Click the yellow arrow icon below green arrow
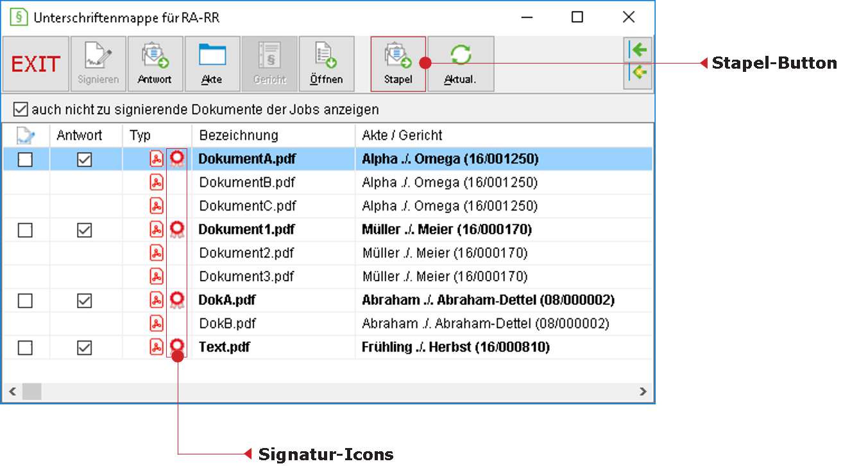 pos(638,74)
